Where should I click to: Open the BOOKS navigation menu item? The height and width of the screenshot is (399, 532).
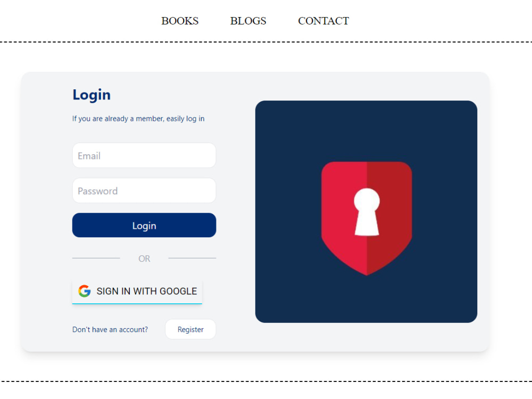[x=180, y=21]
